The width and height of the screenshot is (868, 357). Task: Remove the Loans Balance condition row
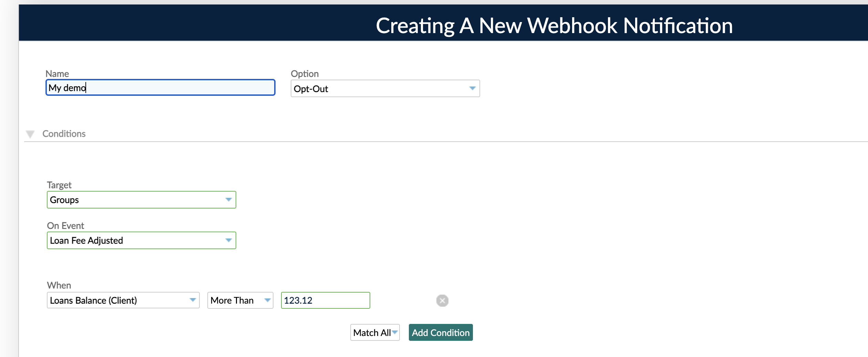pos(442,300)
